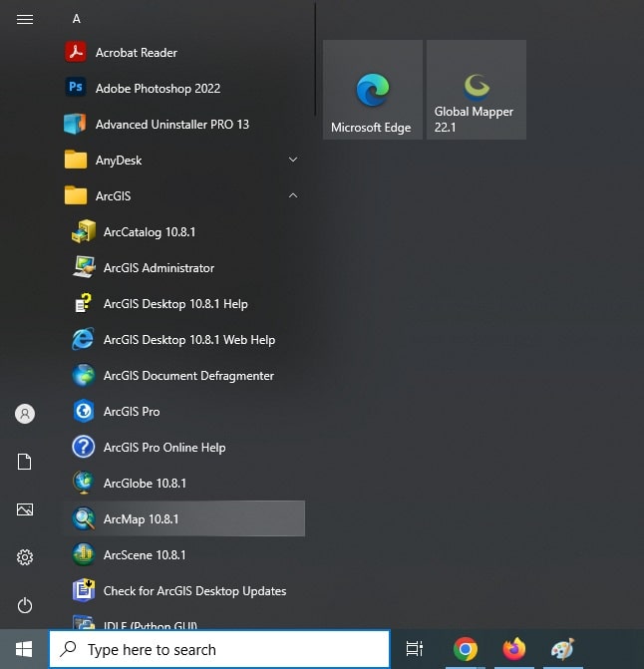Launch ArcCatalog 10.8.1 from its icon

(84, 231)
